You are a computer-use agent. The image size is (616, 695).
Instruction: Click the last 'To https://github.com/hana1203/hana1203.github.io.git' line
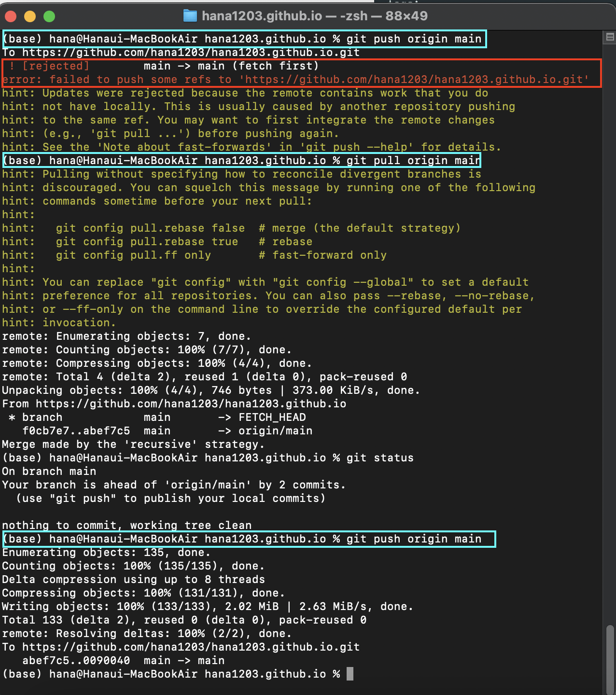181,647
